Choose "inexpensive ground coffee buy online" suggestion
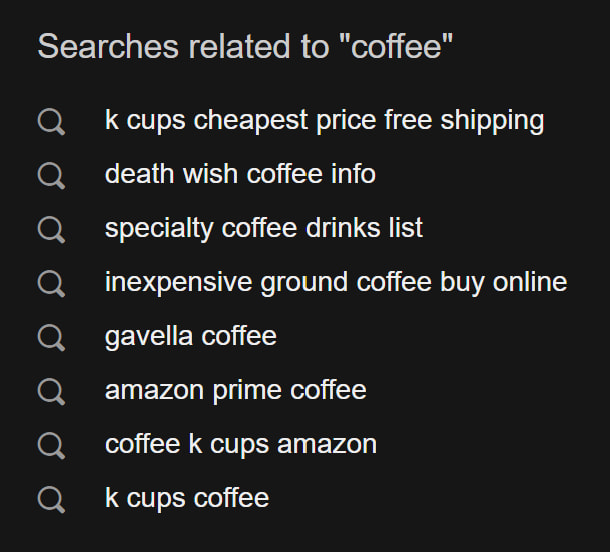The height and width of the screenshot is (552, 610). click(335, 282)
